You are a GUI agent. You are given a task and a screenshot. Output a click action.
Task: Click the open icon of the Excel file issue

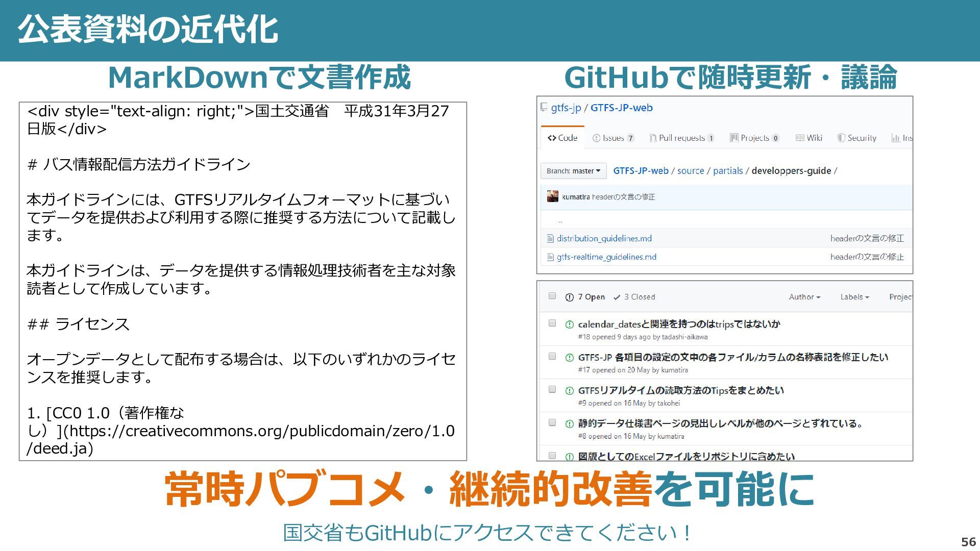click(570, 457)
